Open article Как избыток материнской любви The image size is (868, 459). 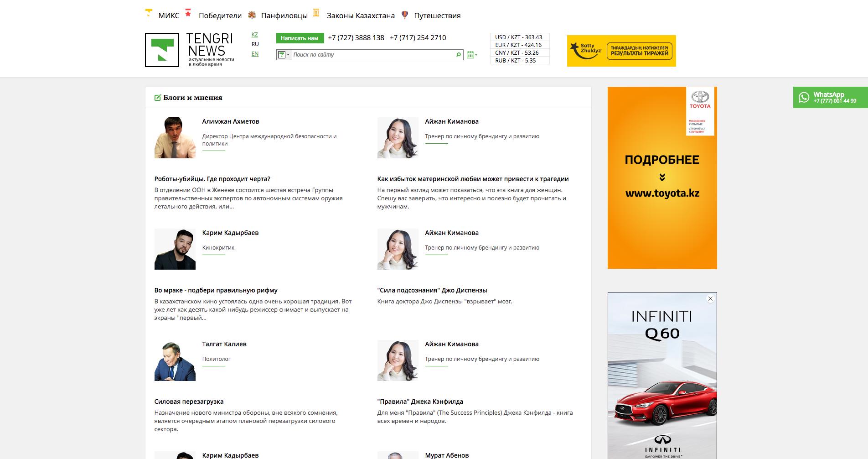pyautogui.click(x=473, y=179)
